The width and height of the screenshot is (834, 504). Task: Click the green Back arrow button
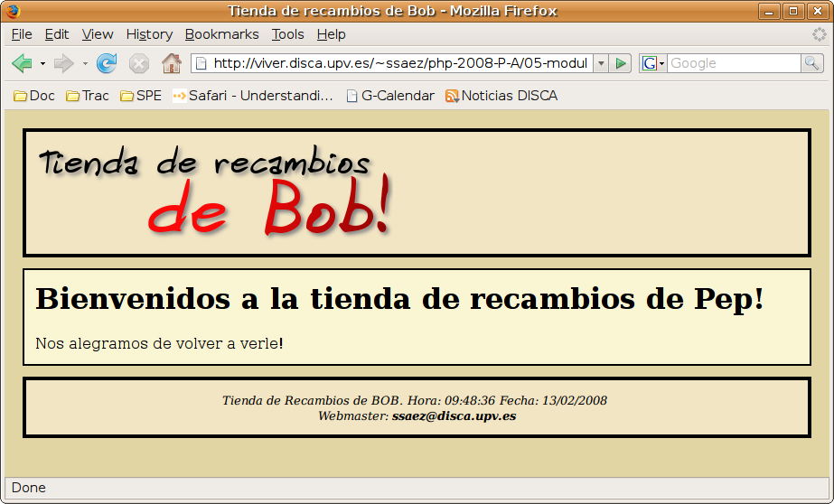(22, 63)
